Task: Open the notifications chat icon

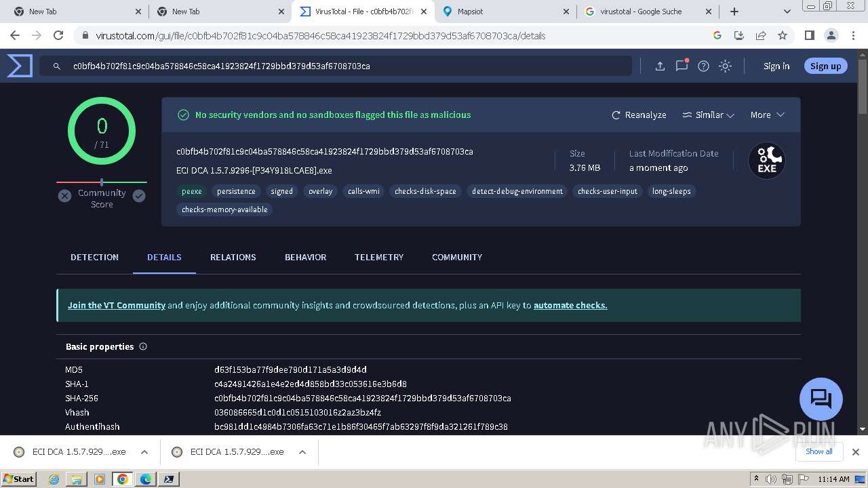Action: tap(682, 66)
